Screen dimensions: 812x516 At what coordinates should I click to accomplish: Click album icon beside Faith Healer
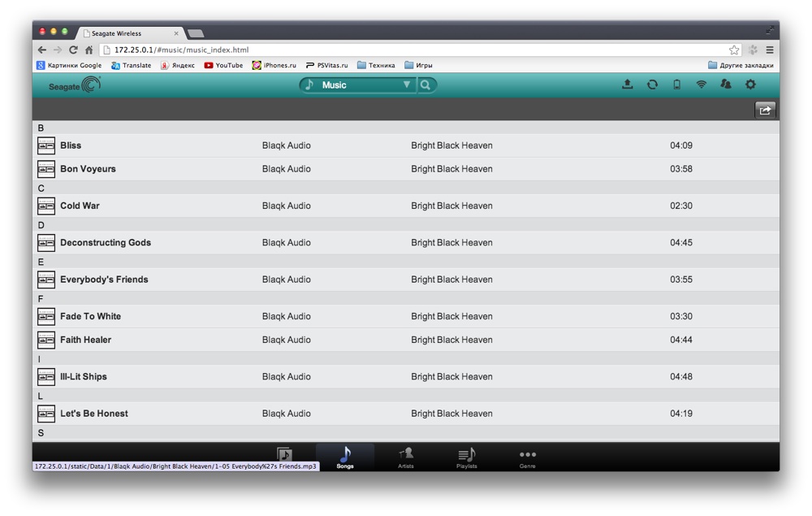(46, 340)
